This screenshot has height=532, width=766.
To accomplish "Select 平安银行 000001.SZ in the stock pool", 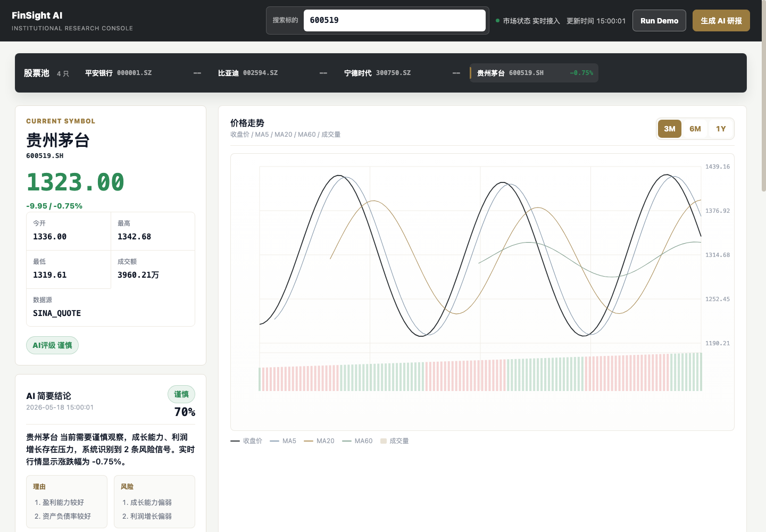I will click(x=143, y=73).
